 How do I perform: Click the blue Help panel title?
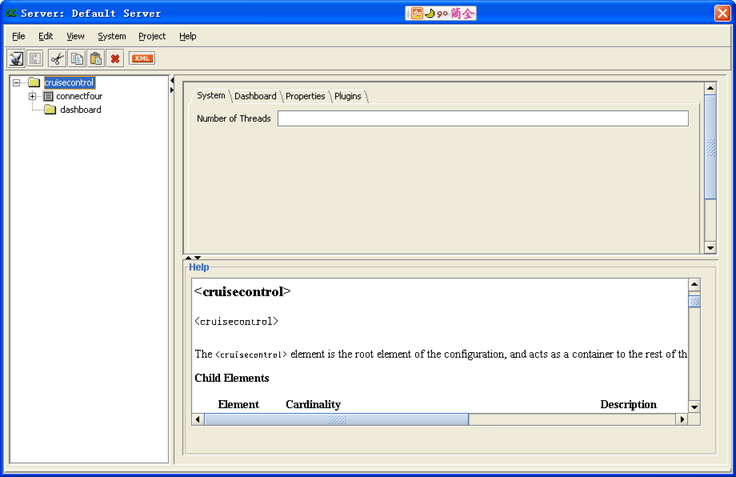coord(199,267)
